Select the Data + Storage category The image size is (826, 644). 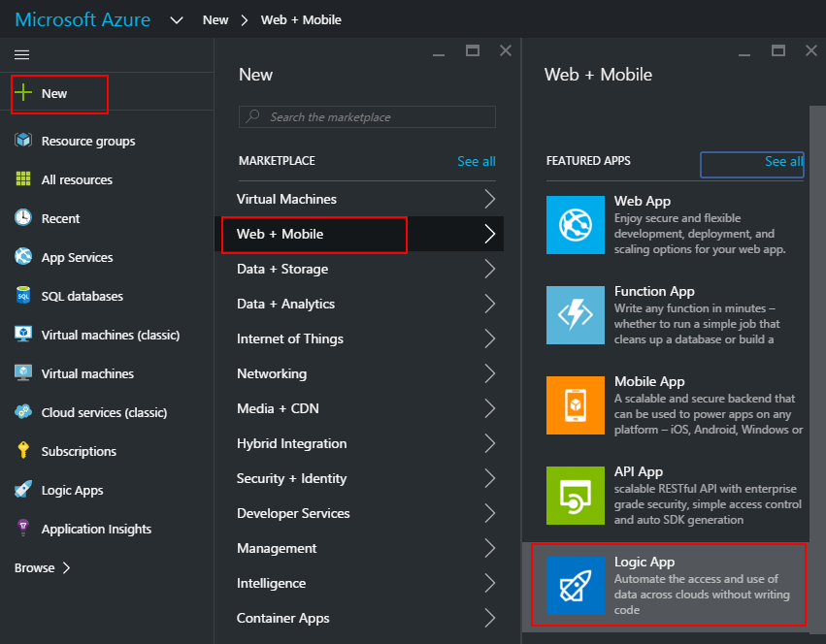(x=282, y=269)
